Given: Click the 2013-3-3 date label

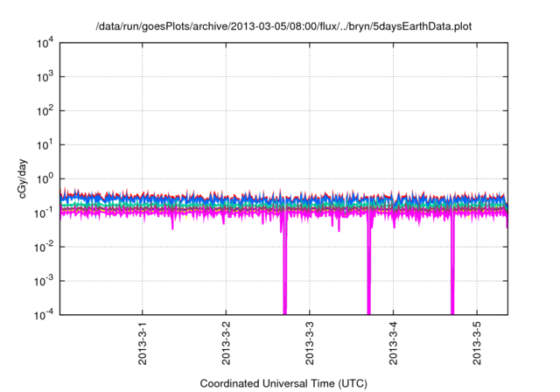Looking at the screenshot, I should click(x=309, y=343).
